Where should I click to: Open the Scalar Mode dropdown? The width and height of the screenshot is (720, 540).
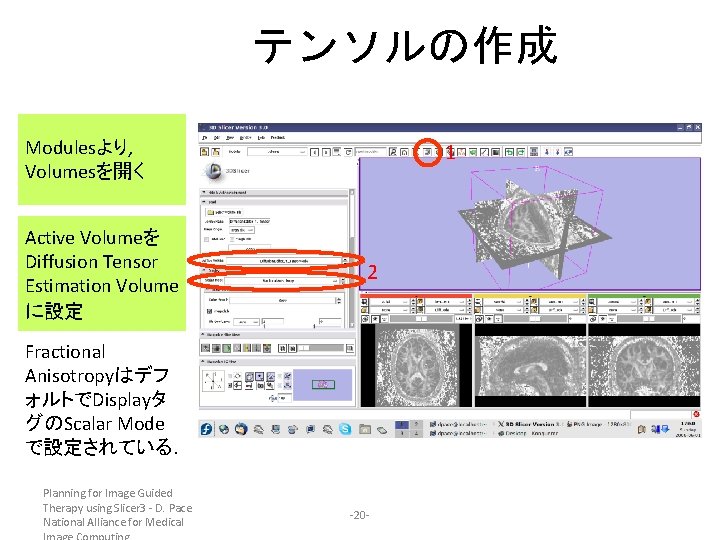[x=281, y=280]
